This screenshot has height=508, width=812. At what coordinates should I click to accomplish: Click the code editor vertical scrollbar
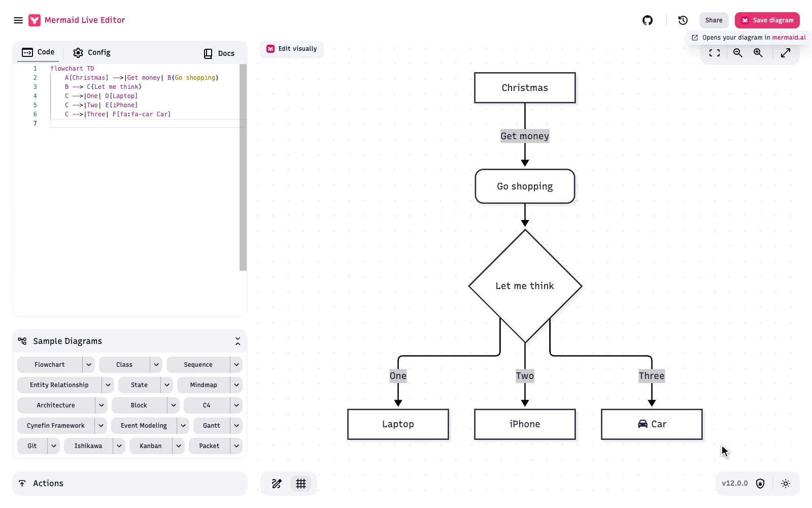coord(243,167)
